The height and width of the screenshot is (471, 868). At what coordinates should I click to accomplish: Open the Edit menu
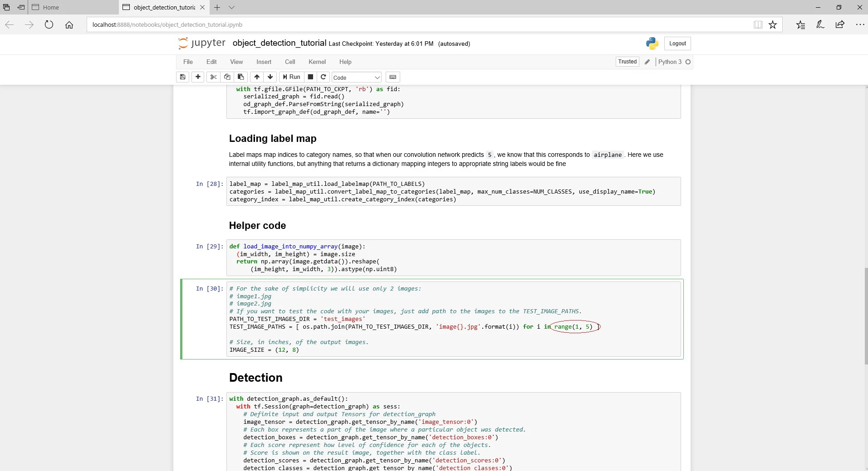[x=211, y=62]
